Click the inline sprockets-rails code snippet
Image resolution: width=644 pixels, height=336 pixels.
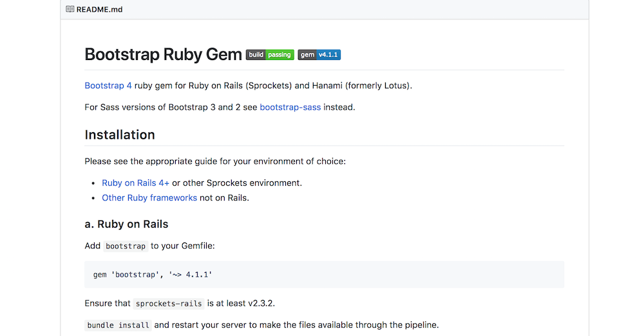click(x=169, y=304)
